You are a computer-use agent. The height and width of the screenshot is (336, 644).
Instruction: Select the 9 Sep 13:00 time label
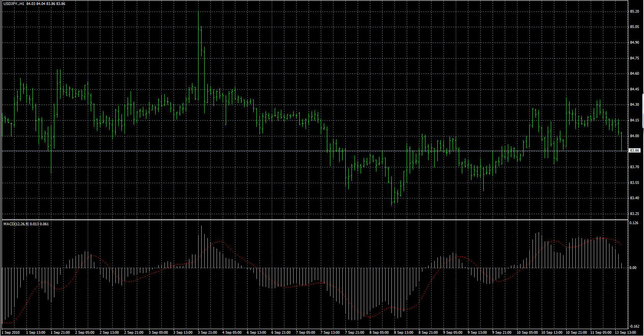tap(477, 333)
